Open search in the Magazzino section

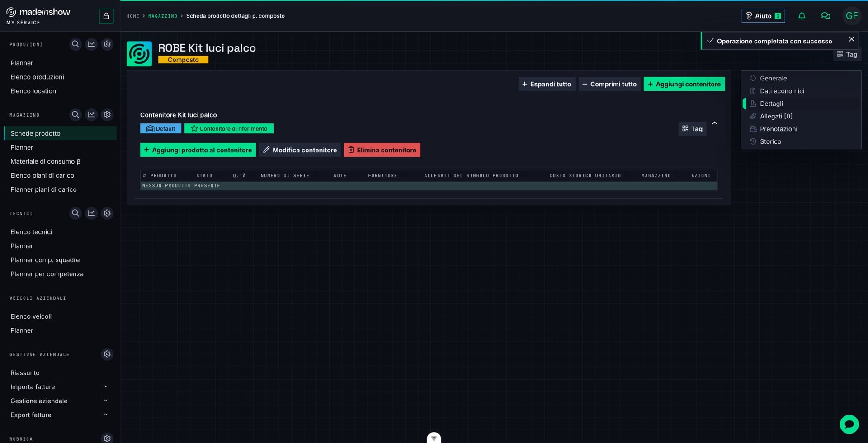[x=75, y=115]
